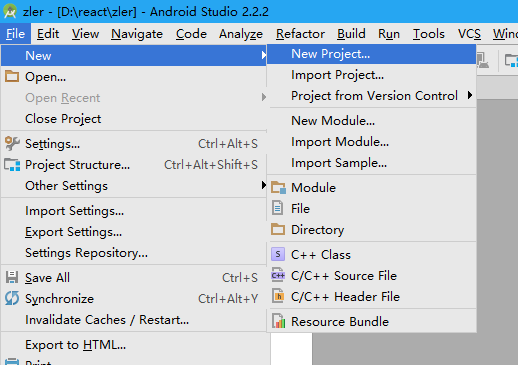
Task: Click the C++ Class icon
Action: (x=278, y=254)
